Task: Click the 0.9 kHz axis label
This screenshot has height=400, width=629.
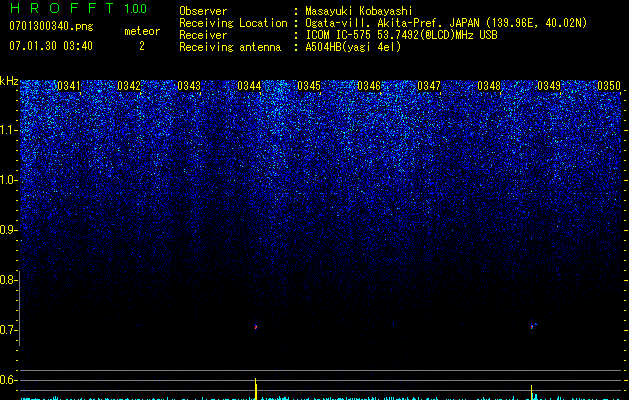Action: [8, 230]
